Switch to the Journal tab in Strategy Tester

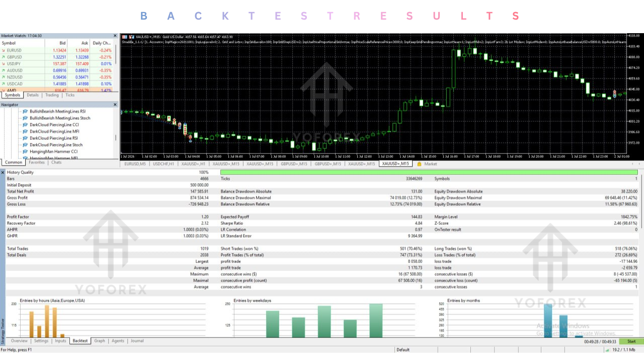137,341
